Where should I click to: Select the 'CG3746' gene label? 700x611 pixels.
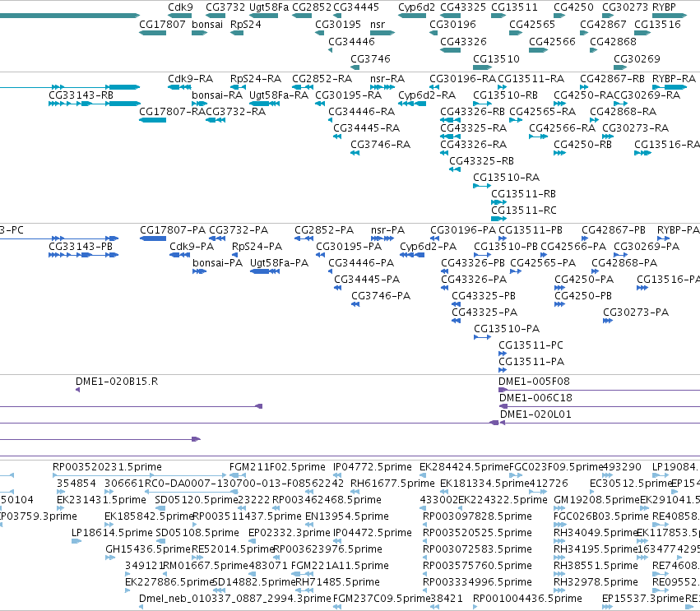(370, 59)
